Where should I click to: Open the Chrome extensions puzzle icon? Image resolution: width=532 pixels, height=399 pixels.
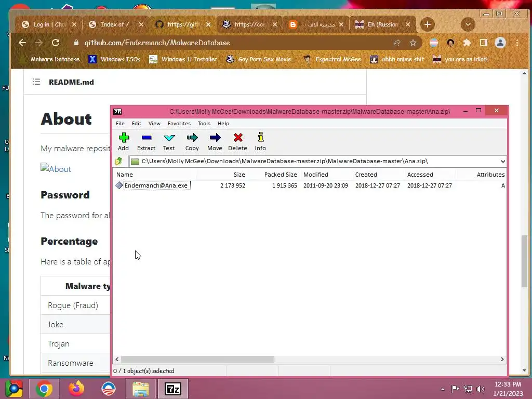(467, 43)
